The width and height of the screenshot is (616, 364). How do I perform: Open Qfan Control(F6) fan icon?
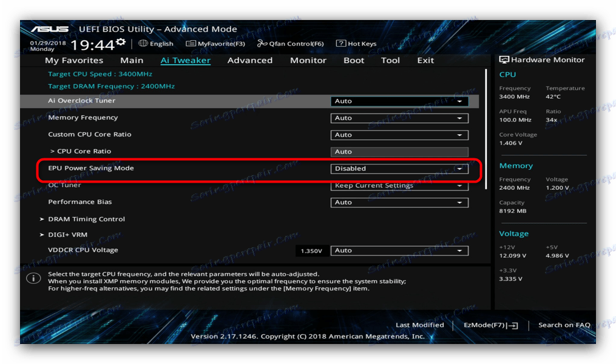(x=262, y=43)
